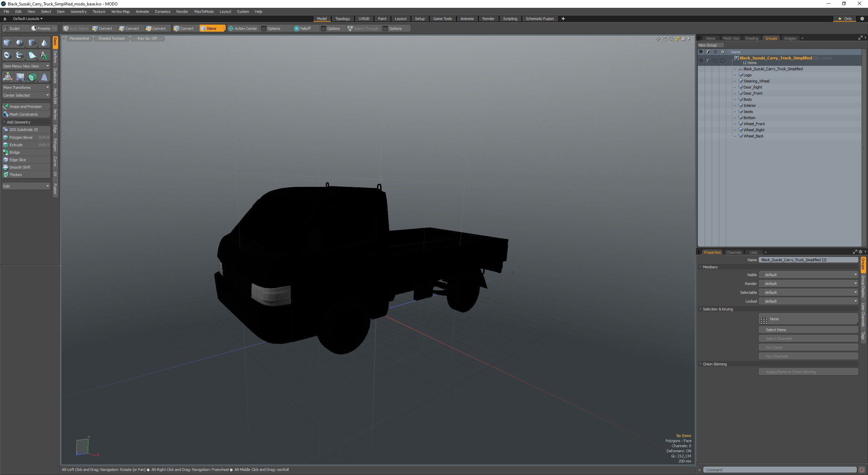Select the Cube primitive tool
868x475 pixels.
point(7,43)
